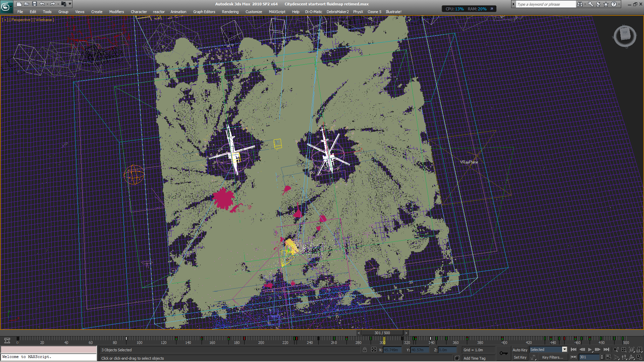The height and width of the screenshot is (362, 644).
Task: Click the Save File icon
Action: pyautogui.click(x=34, y=4)
